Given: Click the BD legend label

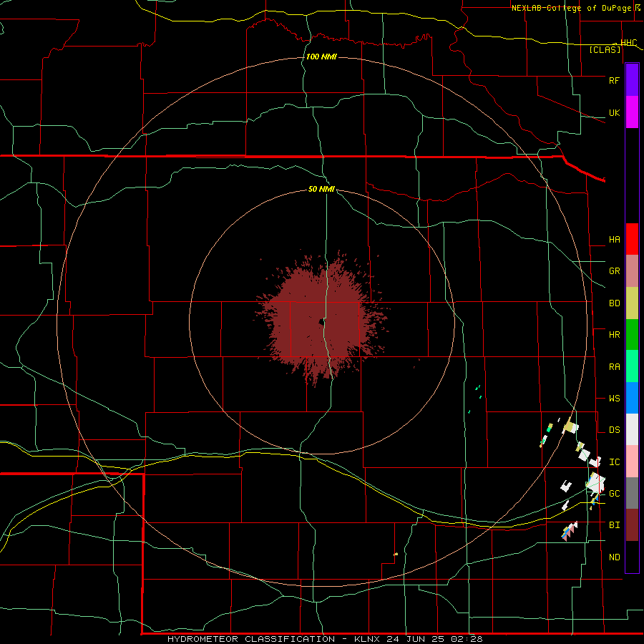Looking at the screenshot, I should pyautogui.click(x=614, y=303).
